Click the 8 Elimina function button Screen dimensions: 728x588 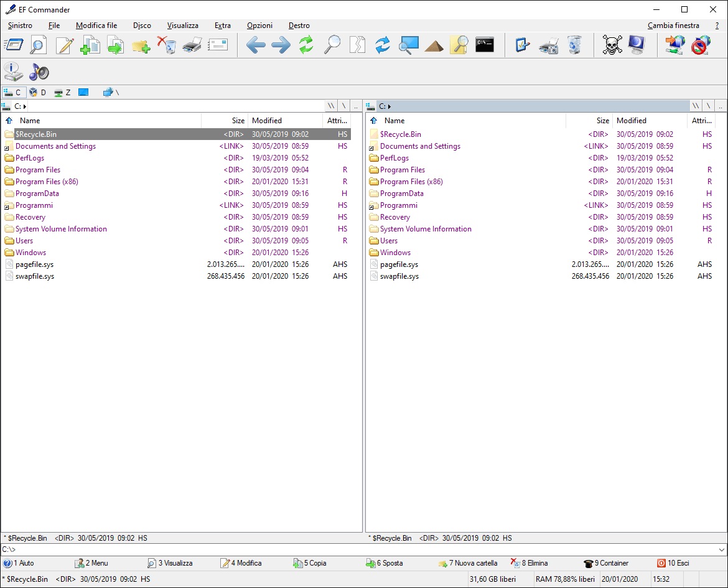click(x=530, y=563)
